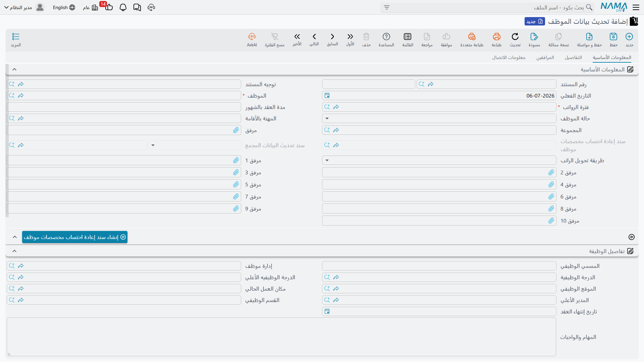The image size is (644, 362).
Task: Collapse the action buttons bar chevron
Action: point(14,237)
